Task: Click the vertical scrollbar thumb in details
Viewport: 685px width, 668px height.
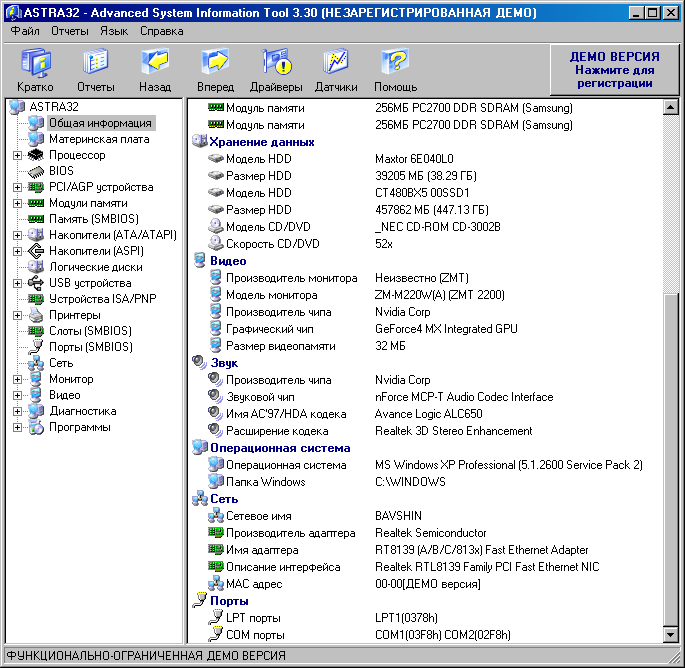Action: click(670, 460)
